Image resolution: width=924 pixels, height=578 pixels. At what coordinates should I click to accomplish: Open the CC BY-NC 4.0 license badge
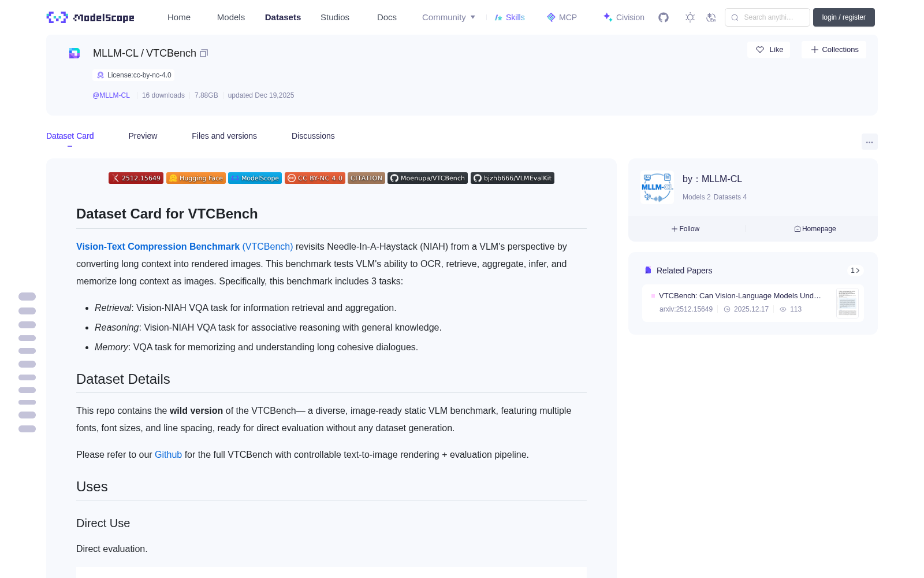315,178
